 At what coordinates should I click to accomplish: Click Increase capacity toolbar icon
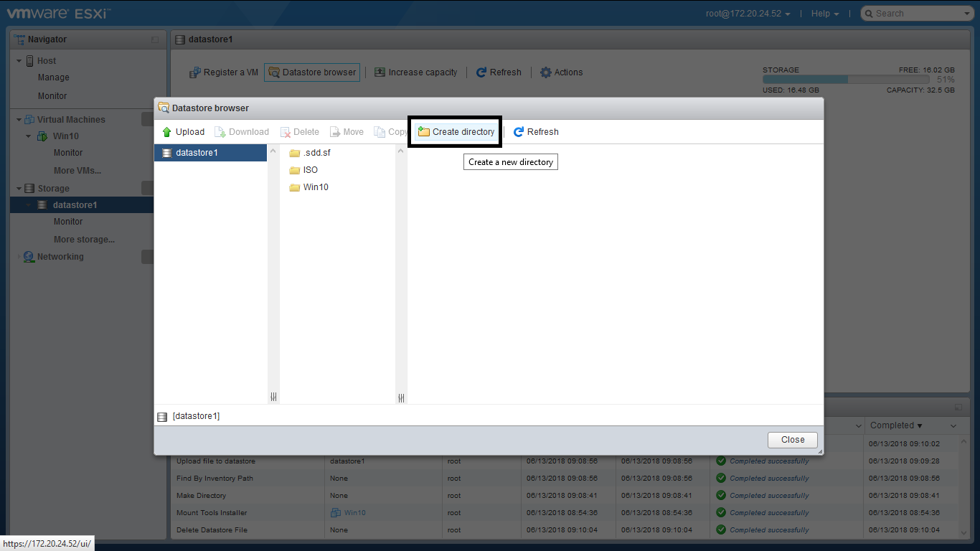(380, 72)
